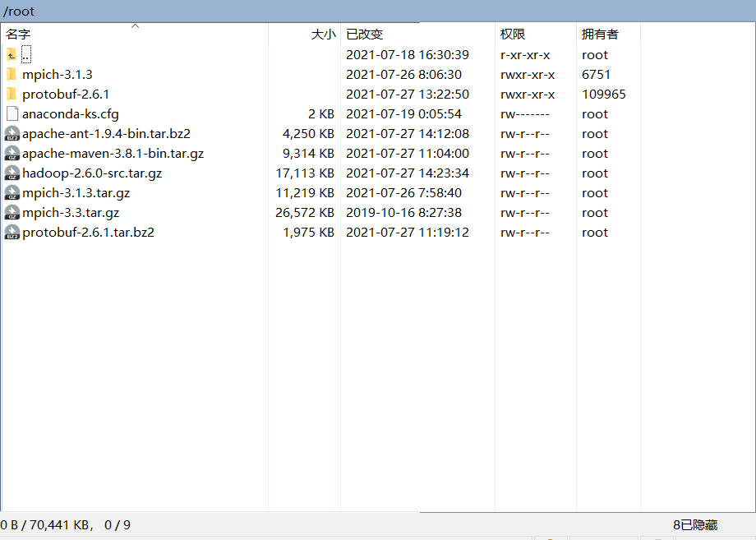Select mpich-3.1.3.tar.gz file name
The image size is (756, 540).
point(76,193)
